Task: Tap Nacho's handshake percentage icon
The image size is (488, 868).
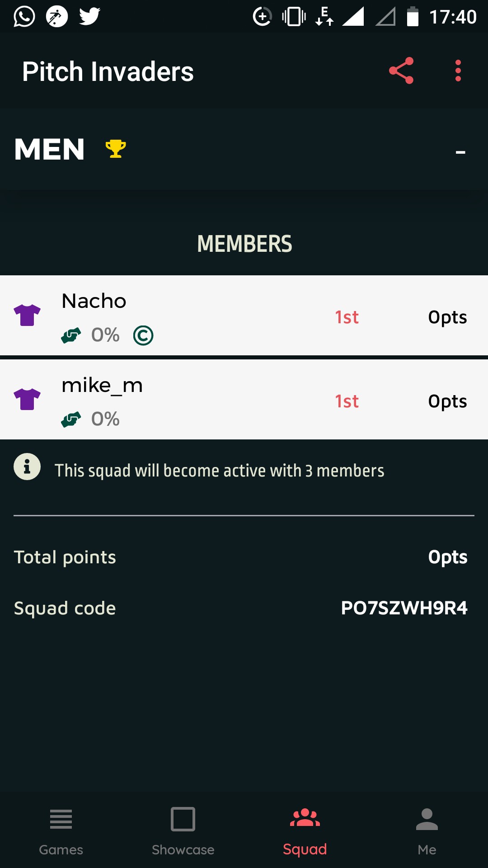Action: pyautogui.click(x=71, y=335)
